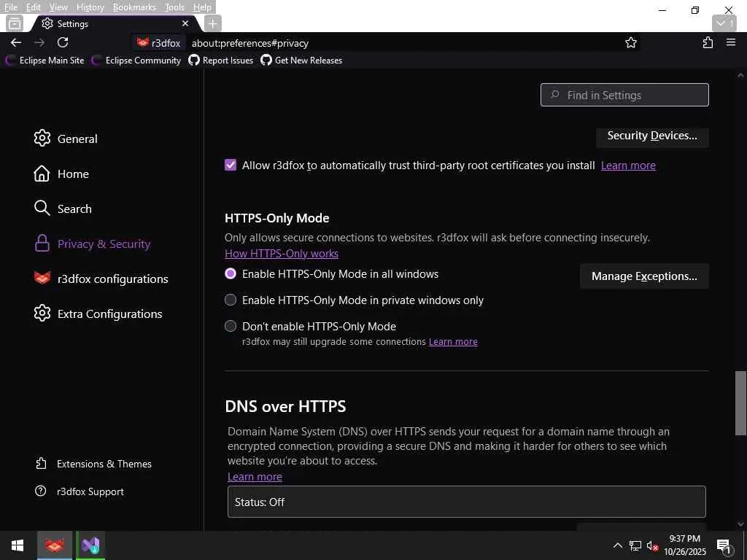Click the Manage Exceptions button
This screenshot has height=560, width=747.
pos(644,276)
